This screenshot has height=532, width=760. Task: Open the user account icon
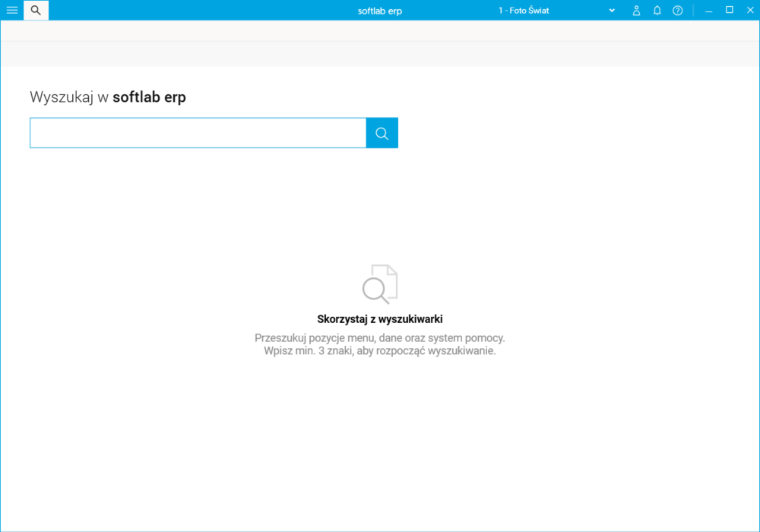tap(636, 10)
